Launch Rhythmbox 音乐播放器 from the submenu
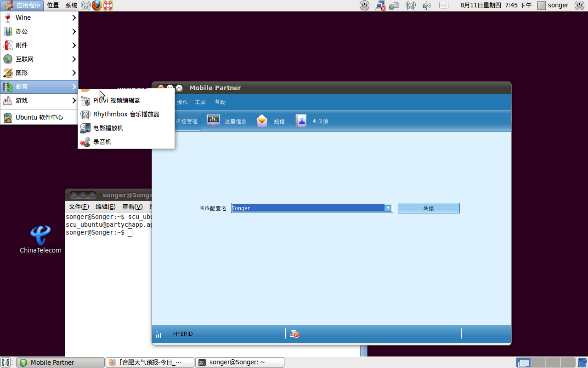The image size is (588, 368). (126, 114)
